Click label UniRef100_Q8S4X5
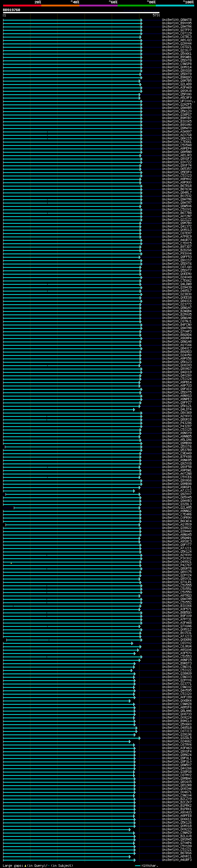The width and height of the screenshot is (197, 868). pyautogui.click(x=177, y=782)
